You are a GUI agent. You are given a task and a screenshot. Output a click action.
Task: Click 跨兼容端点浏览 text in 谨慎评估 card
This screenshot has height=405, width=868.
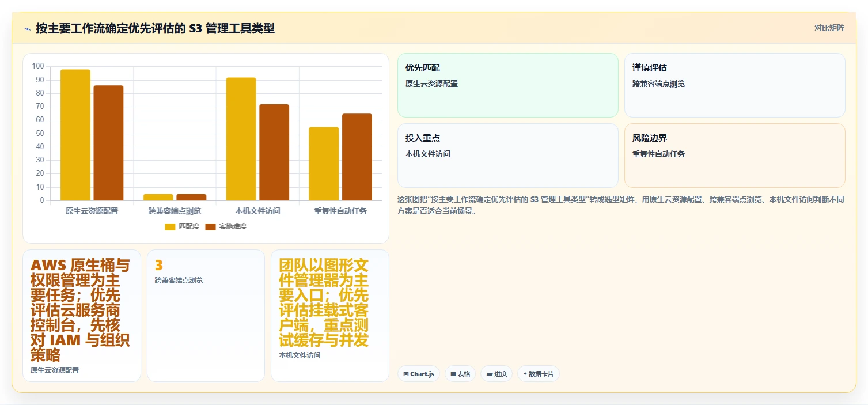(x=658, y=84)
